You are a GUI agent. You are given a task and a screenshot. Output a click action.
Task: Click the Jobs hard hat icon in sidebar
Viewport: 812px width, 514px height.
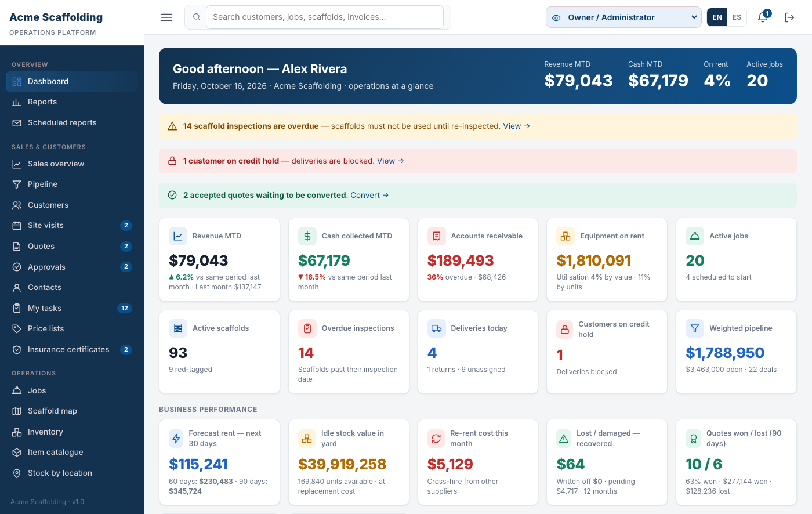[x=17, y=391]
